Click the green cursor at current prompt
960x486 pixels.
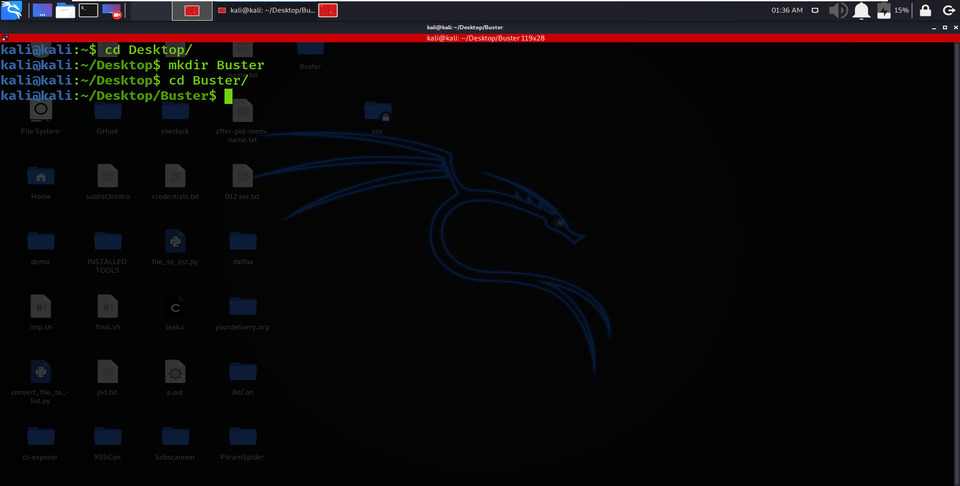tap(228, 96)
